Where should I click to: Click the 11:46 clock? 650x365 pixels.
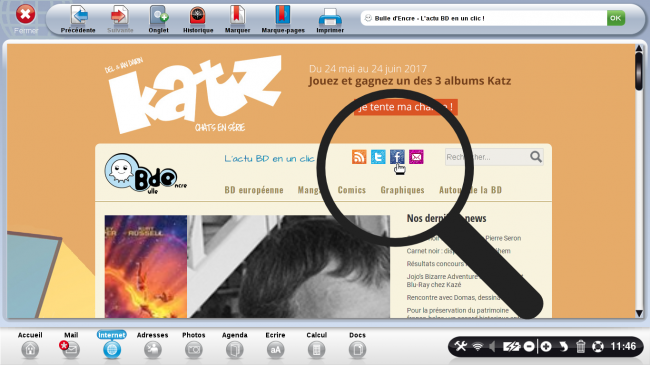pyautogui.click(x=623, y=346)
